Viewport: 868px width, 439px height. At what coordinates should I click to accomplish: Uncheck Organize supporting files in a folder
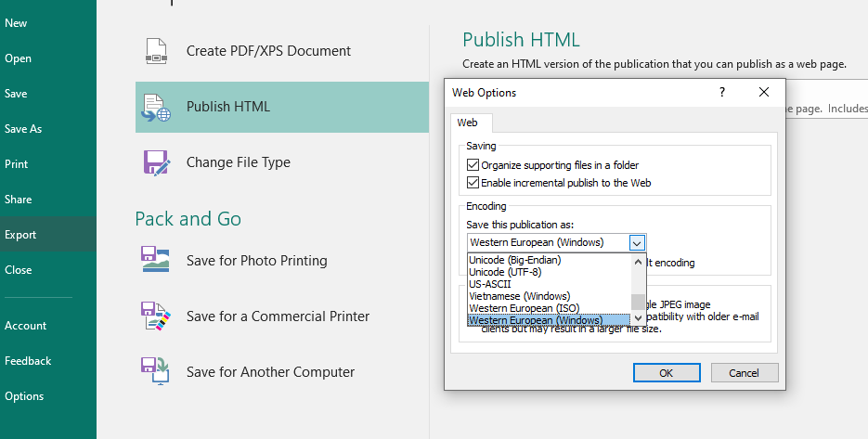point(473,165)
